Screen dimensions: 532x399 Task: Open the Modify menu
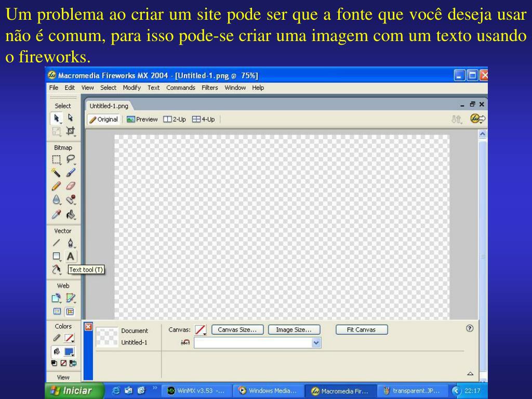pyautogui.click(x=131, y=87)
